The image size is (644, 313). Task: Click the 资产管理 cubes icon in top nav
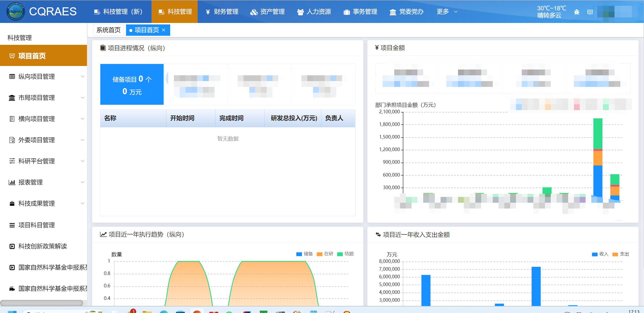click(x=254, y=12)
